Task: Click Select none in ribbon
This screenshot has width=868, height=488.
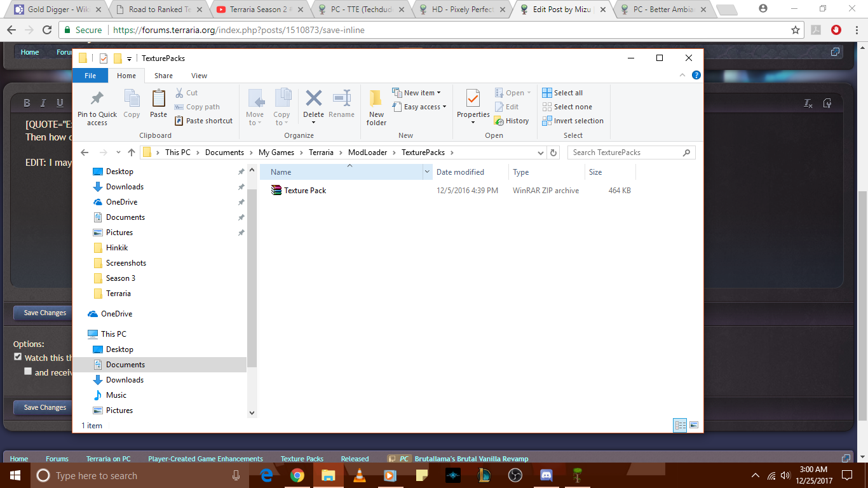Action: click(x=567, y=107)
